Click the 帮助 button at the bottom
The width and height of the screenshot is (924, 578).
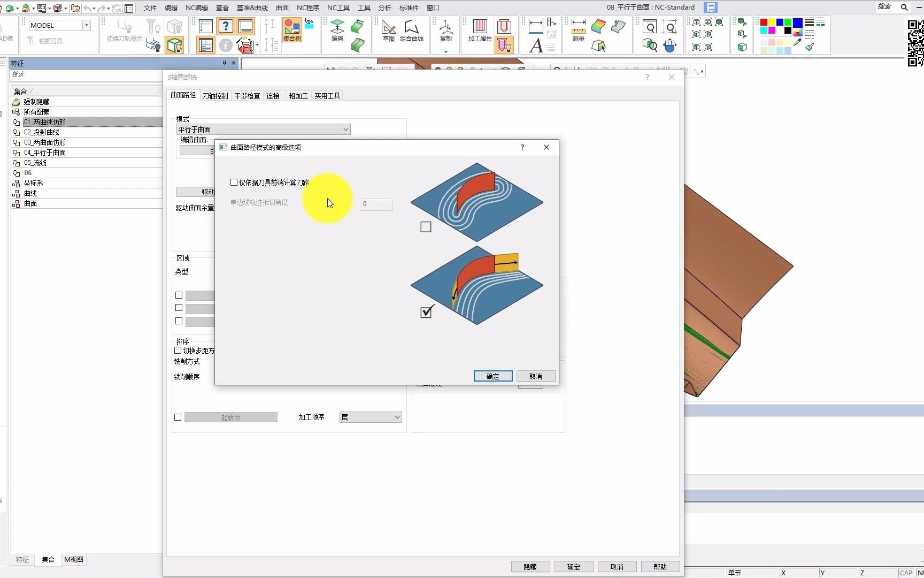tap(660, 567)
